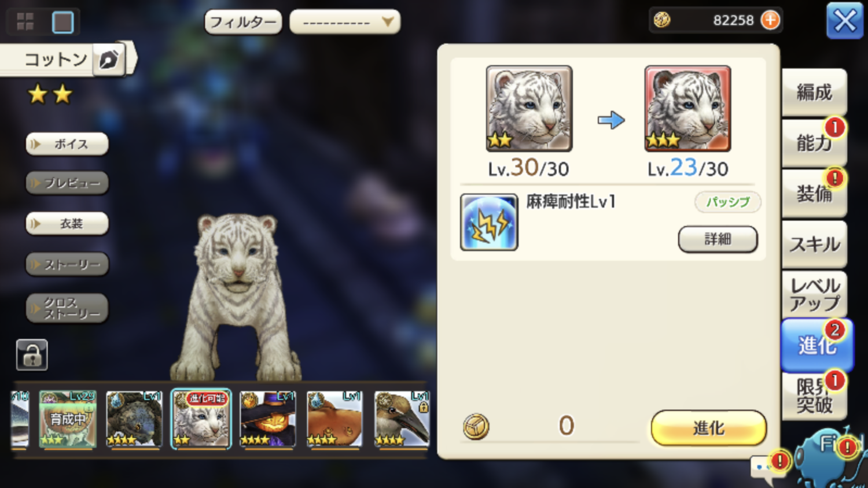Add currency with the orange plus icon
The height and width of the screenshot is (488, 868).
(770, 20)
